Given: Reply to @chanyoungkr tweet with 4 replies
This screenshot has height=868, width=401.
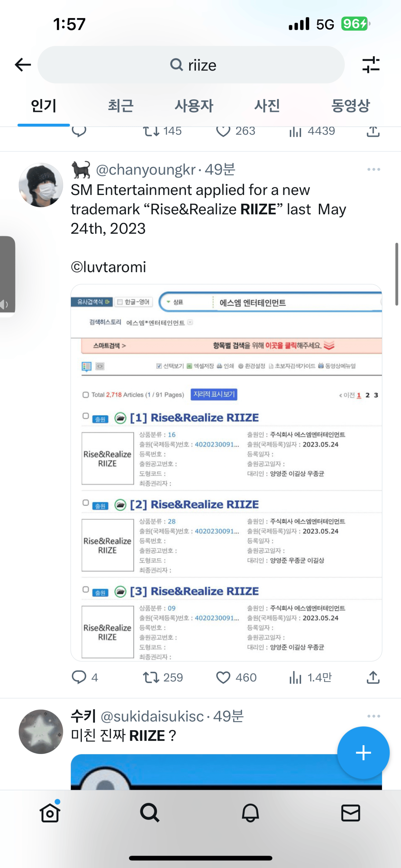Looking at the screenshot, I should pyautogui.click(x=85, y=677).
